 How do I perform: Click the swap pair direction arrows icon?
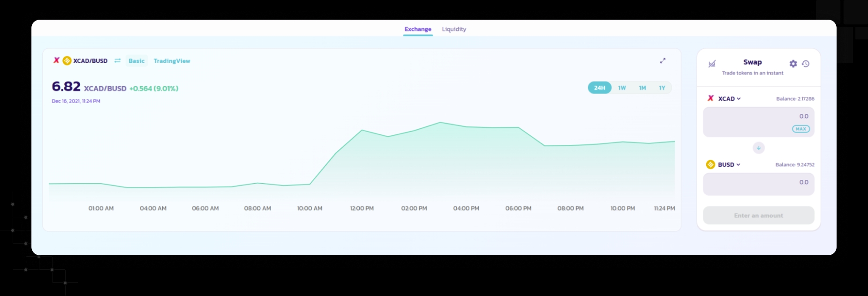117,61
